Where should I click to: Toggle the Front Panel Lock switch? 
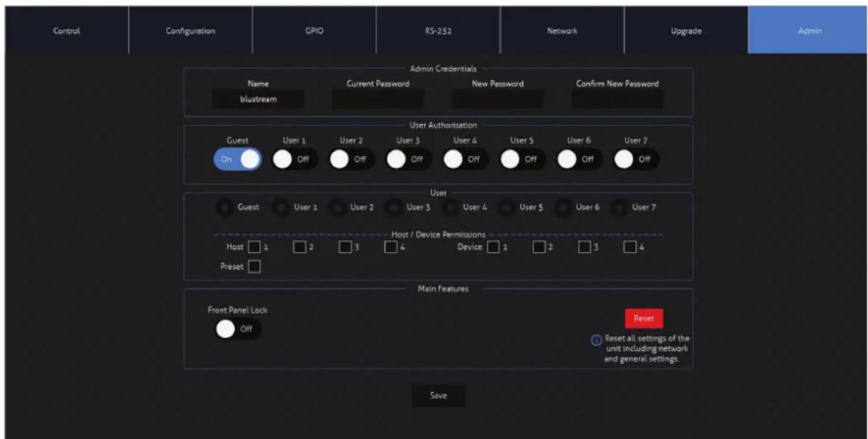click(237, 329)
